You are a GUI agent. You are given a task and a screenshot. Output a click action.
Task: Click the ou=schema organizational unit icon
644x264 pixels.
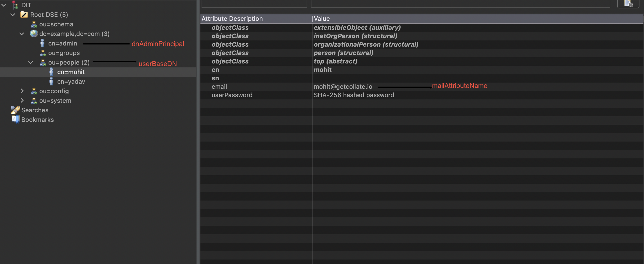click(34, 24)
